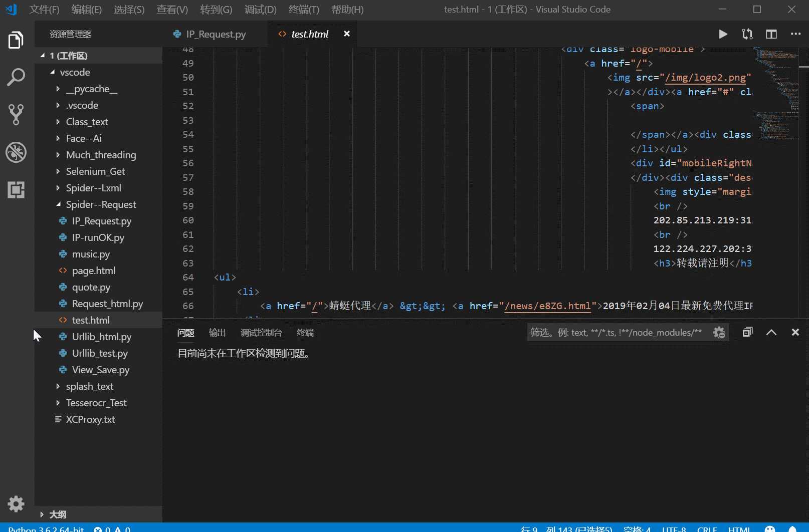Click the UTF-8 encoding status item
This screenshot has height=532, width=809.
coord(674,529)
